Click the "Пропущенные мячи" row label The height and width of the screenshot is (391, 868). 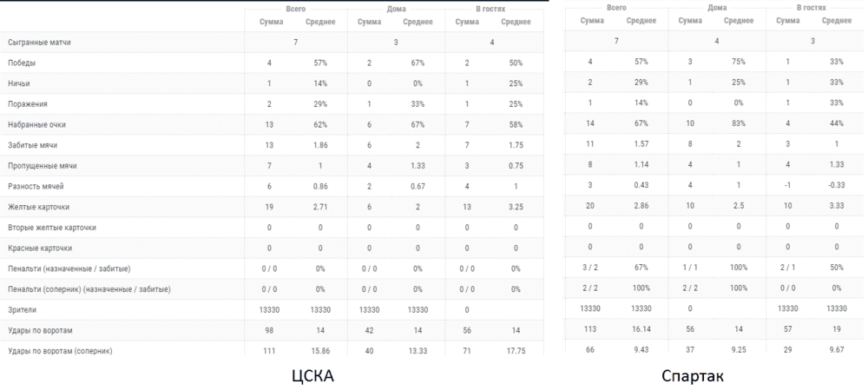[40, 165]
